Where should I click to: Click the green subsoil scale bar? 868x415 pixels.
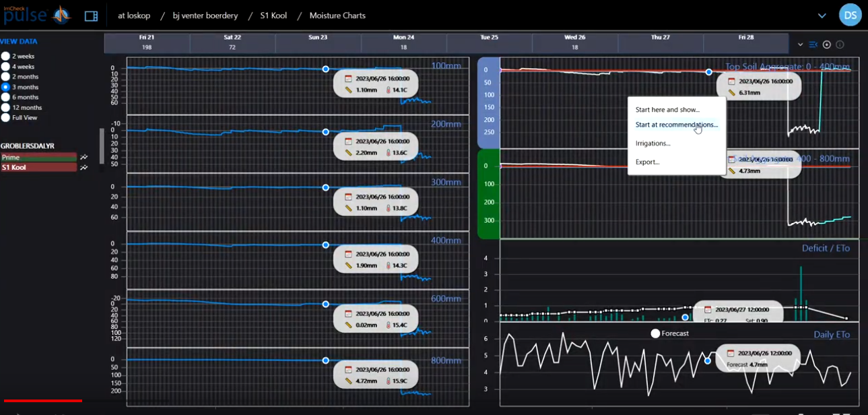(x=488, y=194)
